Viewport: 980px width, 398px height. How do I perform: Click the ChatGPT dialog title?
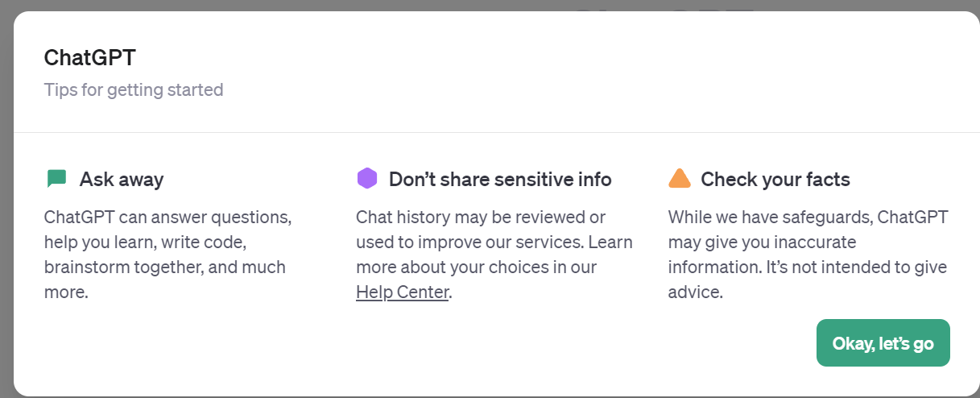[x=89, y=58]
